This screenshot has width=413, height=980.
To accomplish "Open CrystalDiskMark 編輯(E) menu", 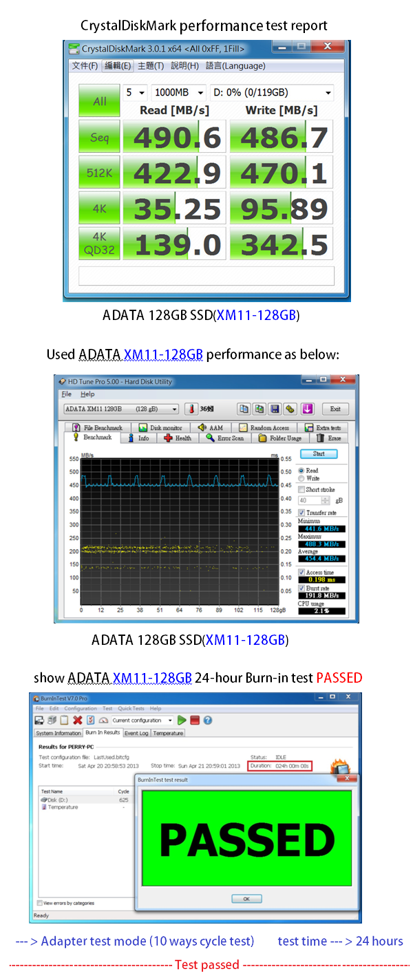I will tap(118, 66).
